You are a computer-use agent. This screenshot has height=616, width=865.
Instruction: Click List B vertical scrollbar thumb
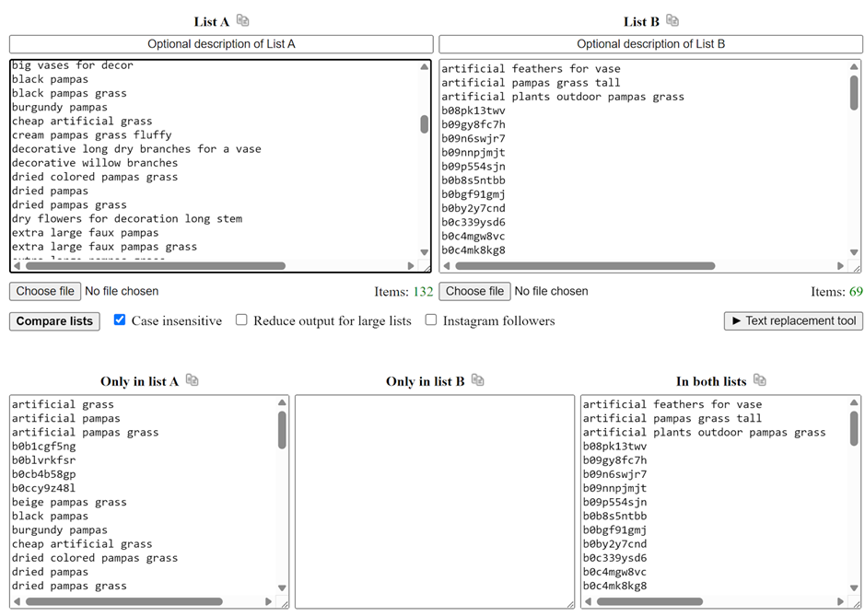[x=854, y=93]
